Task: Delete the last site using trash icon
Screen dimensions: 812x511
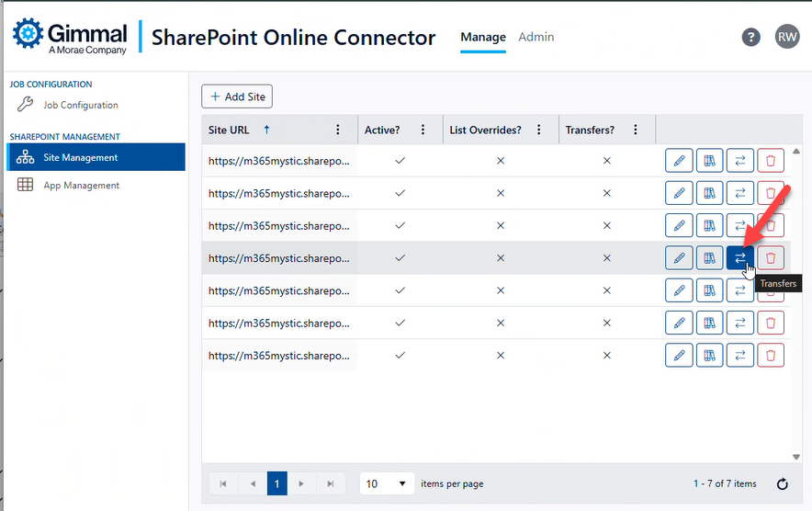Action: coord(771,355)
